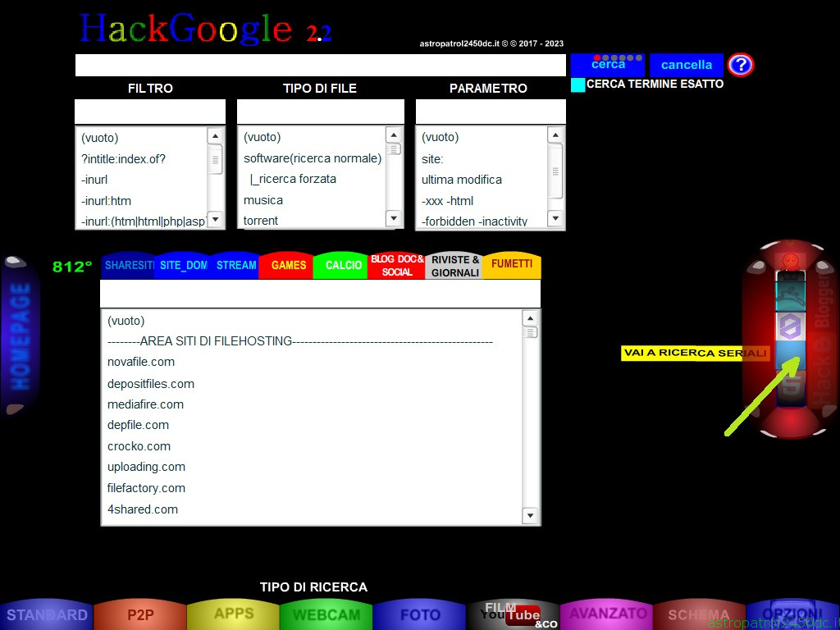Viewport: 840px width, 630px height.
Task: Open the HOMEPAGE side button
Action: pos(20,336)
